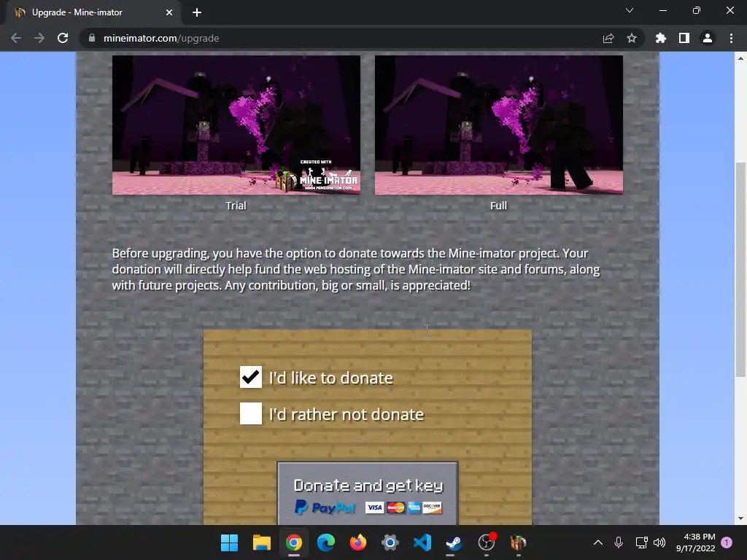
Task: Launch Firefox from the taskbar
Action: point(357,542)
